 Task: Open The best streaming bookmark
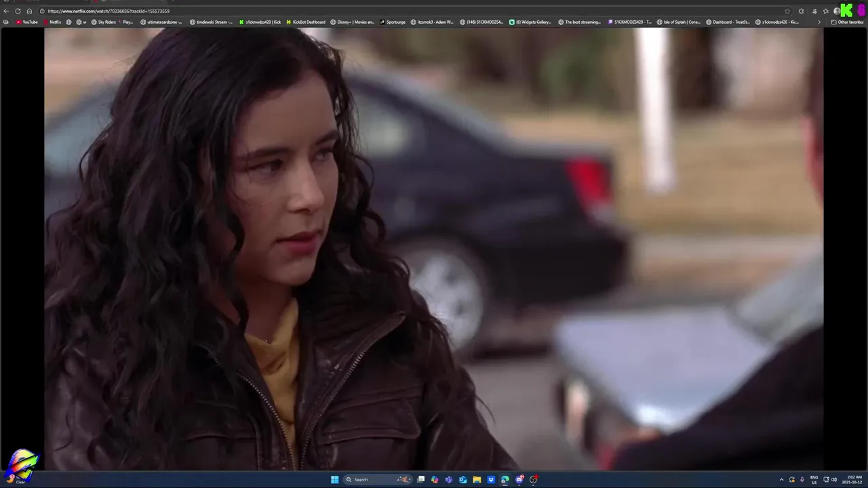click(x=580, y=22)
